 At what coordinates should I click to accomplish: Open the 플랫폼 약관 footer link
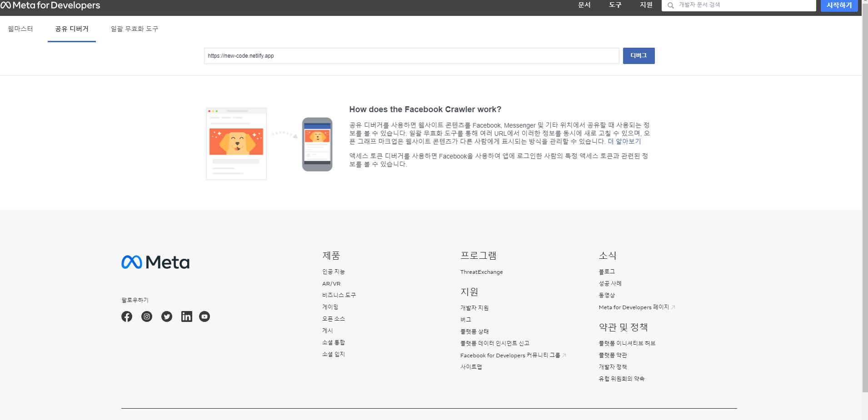point(613,355)
